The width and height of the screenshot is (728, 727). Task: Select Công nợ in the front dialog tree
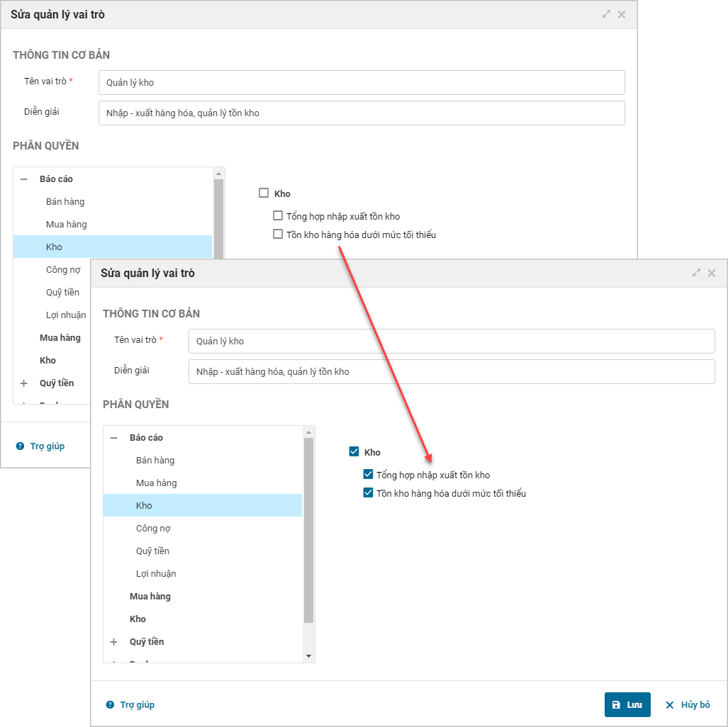tap(153, 529)
